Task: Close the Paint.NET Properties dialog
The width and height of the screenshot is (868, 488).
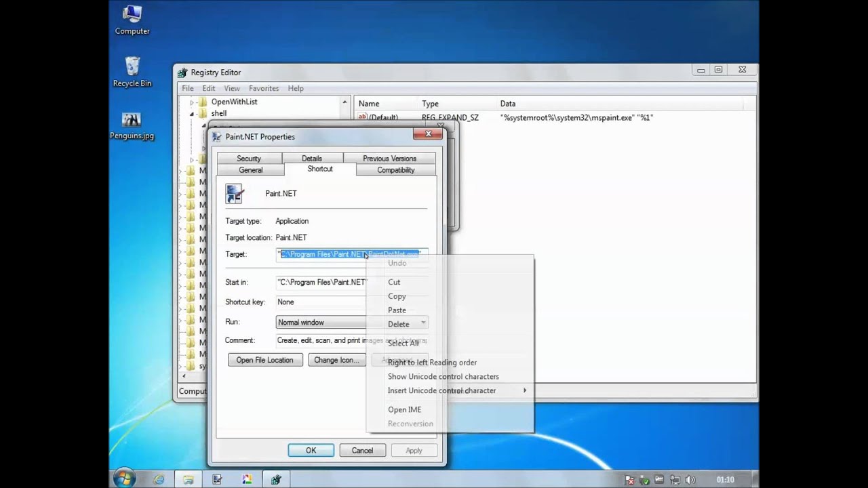Action: click(428, 134)
